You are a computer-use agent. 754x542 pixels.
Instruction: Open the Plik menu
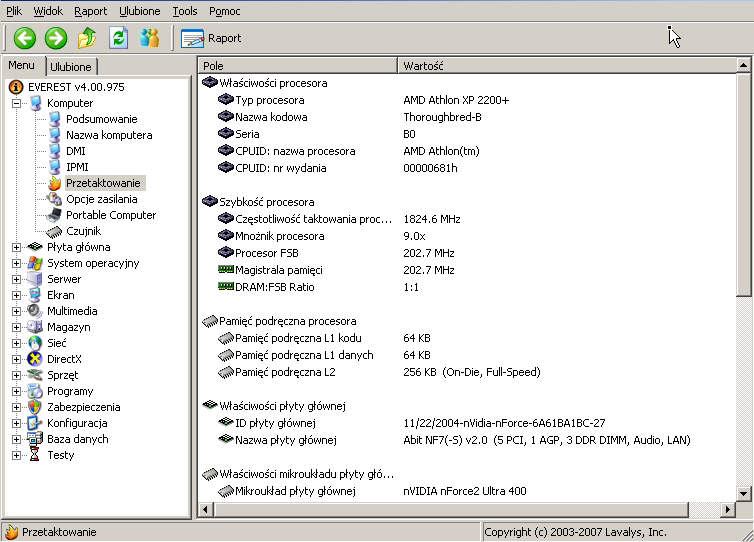14,11
